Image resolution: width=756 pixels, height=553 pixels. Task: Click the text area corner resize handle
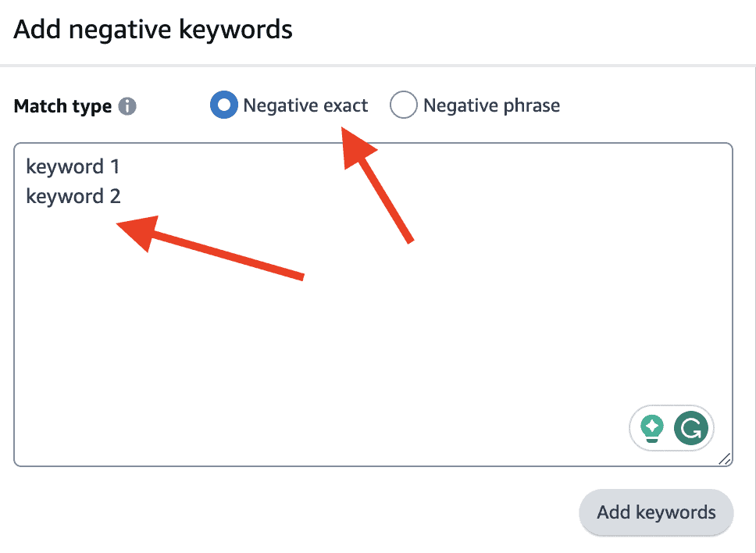pos(724,459)
